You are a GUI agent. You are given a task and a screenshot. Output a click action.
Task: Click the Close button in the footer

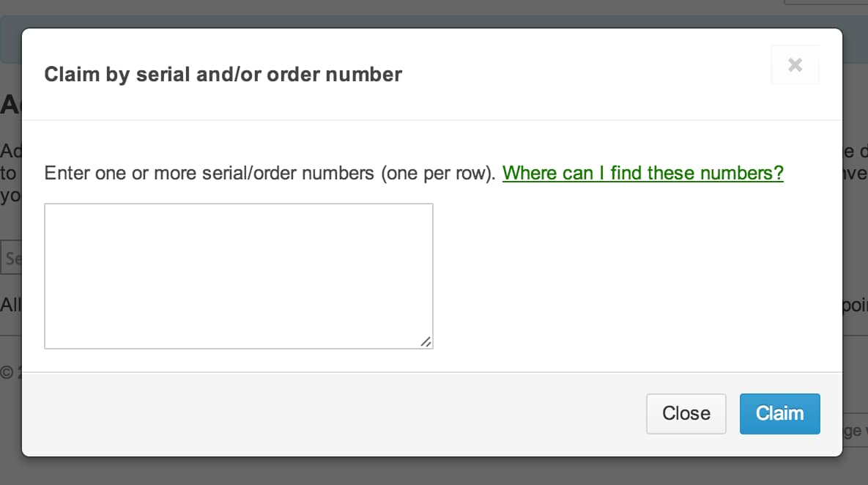[686, 414]
